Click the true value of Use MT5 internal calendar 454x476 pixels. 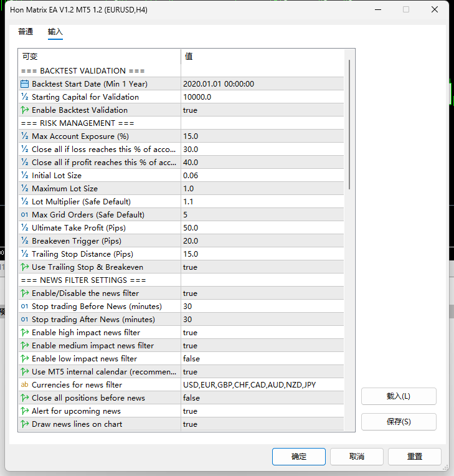191,371
